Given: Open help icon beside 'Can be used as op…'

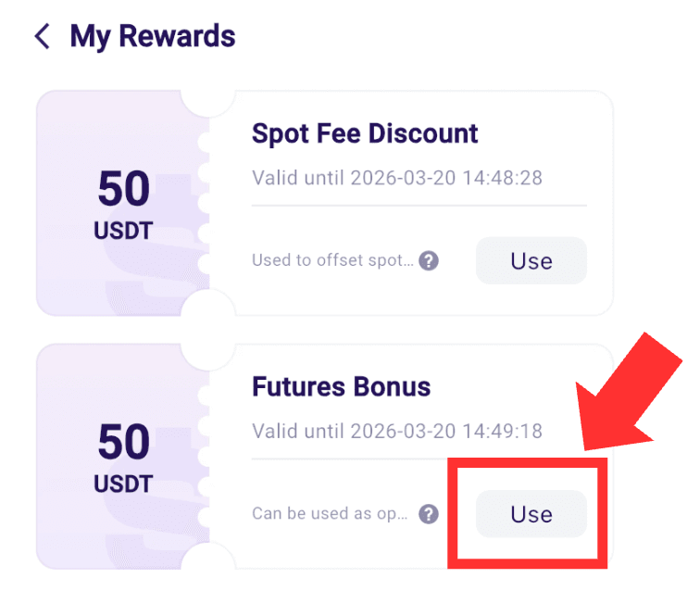Looking at the screenshot, I should click(x=429, y=514).
